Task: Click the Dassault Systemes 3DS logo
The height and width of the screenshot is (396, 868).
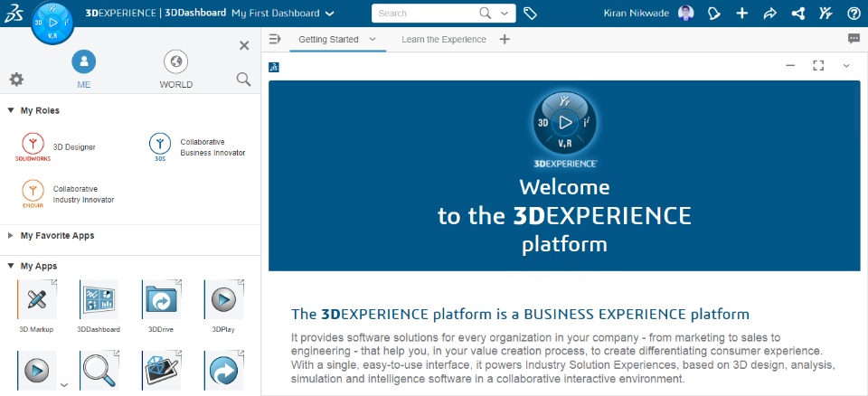Action: tap(14, 14)
